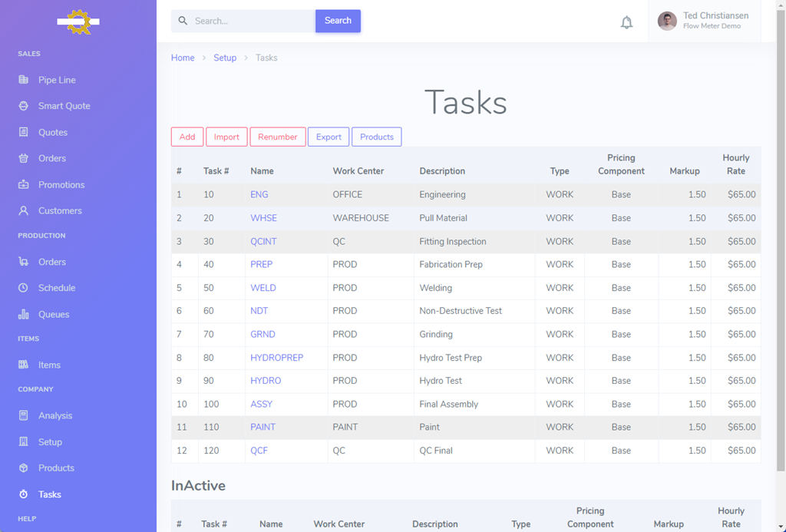Click the Renumber button
This screenshot has height=532, width=786.
277,137
